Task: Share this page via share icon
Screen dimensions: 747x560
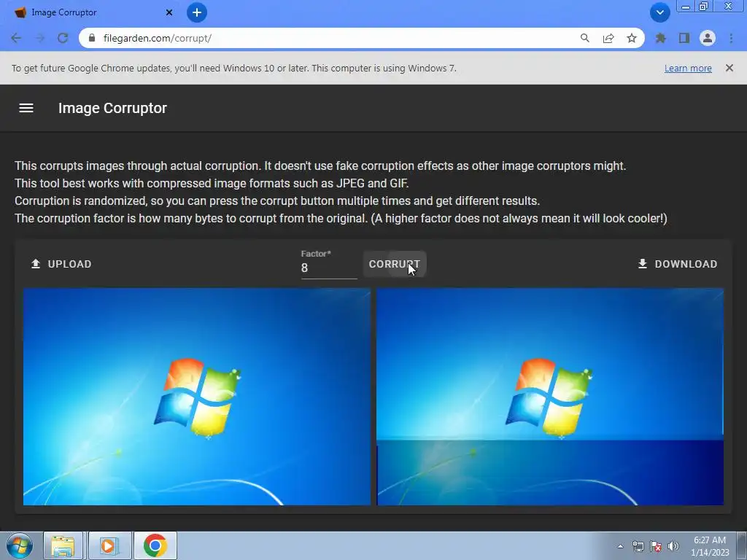Action: click(608, 38)
